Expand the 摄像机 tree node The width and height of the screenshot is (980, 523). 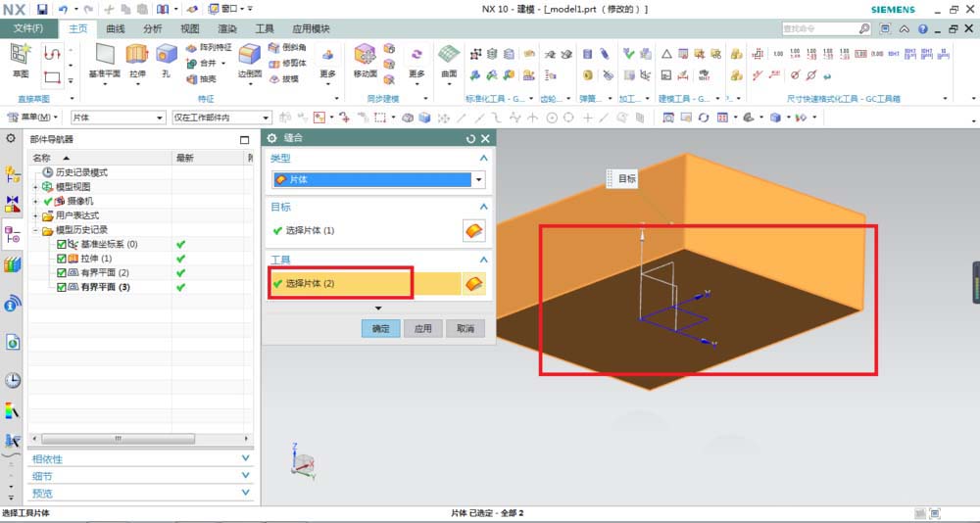[x=35, y=201]
